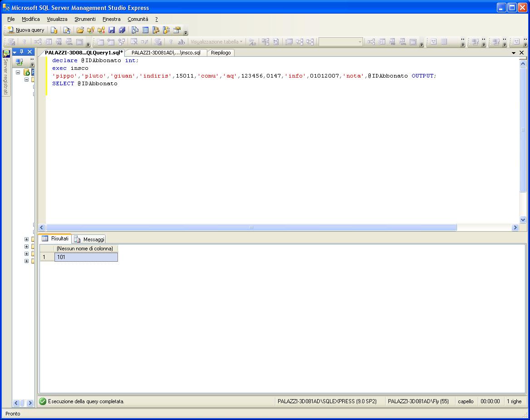The height and width of the screenshot is (420, 530).
Task: Click the summary list toolbar icon
Action: (x=145, y=30)
